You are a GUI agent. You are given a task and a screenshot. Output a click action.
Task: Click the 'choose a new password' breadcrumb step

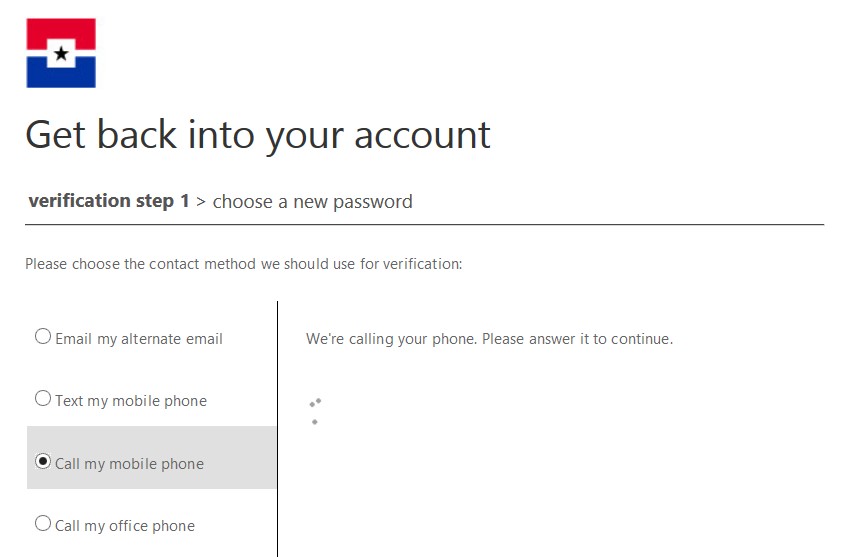click(312, 202)
